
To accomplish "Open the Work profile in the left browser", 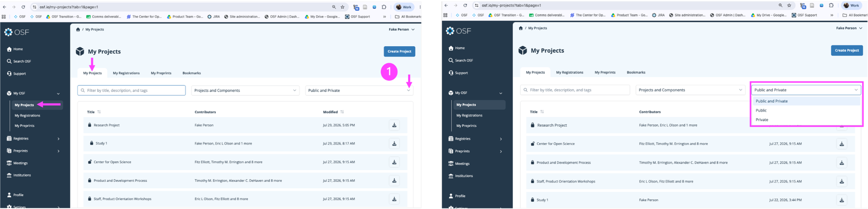I will [x=404, y=7].
